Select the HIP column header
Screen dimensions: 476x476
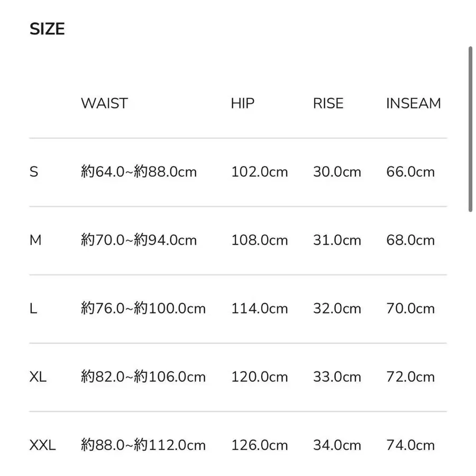pos(243,103)
